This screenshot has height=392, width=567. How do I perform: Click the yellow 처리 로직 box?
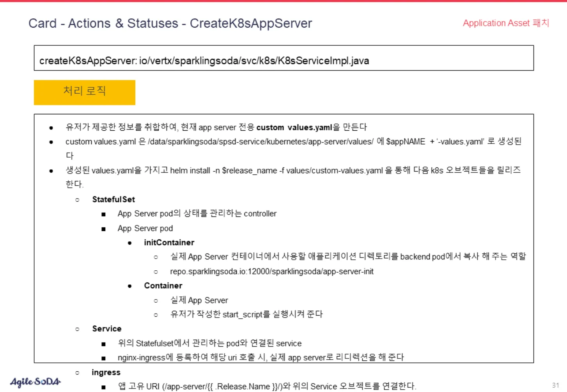click(84, 92)
